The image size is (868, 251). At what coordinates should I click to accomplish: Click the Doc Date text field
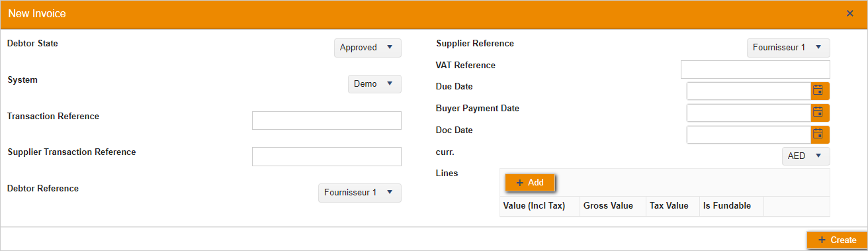pyautogui.click(x=749, y=135)
